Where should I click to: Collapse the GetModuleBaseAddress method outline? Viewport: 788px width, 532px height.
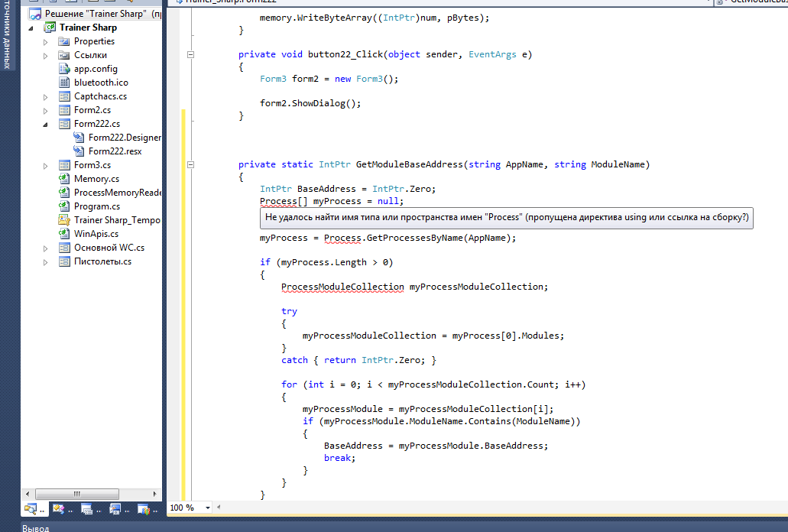pyautogui.click(x=190, y=164)
